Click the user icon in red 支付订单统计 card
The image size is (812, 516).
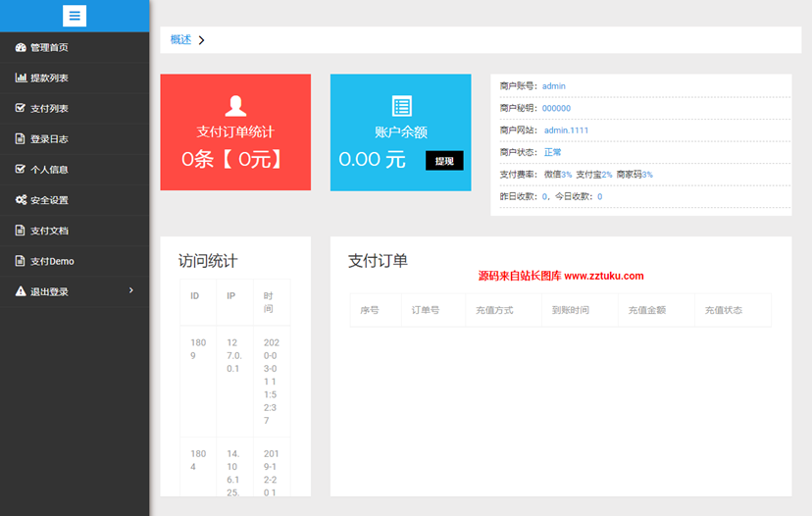[x=235, y=105]
